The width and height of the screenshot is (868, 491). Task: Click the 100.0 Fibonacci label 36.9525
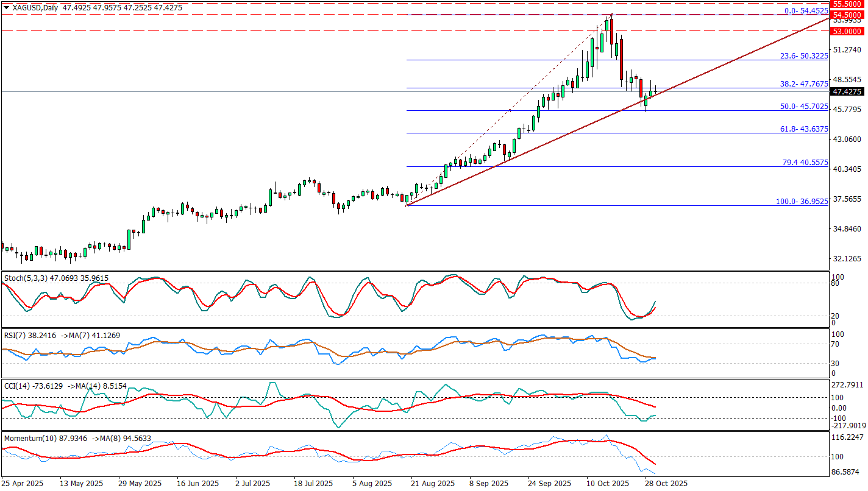[x=802, y=201]
